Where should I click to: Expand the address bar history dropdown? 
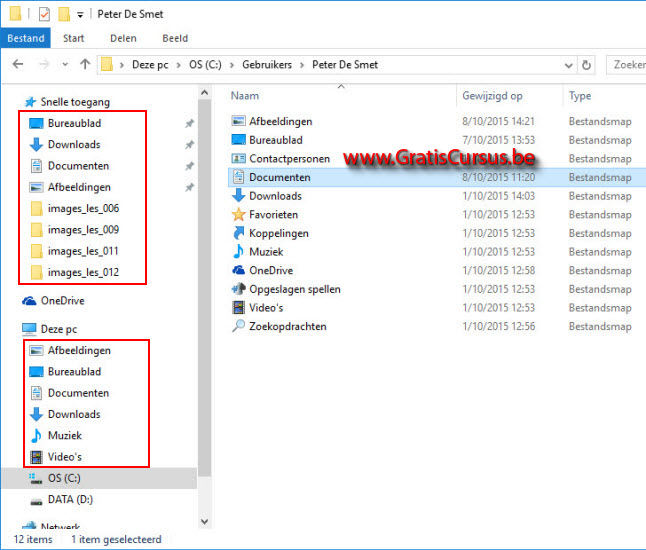click(569, 66)
